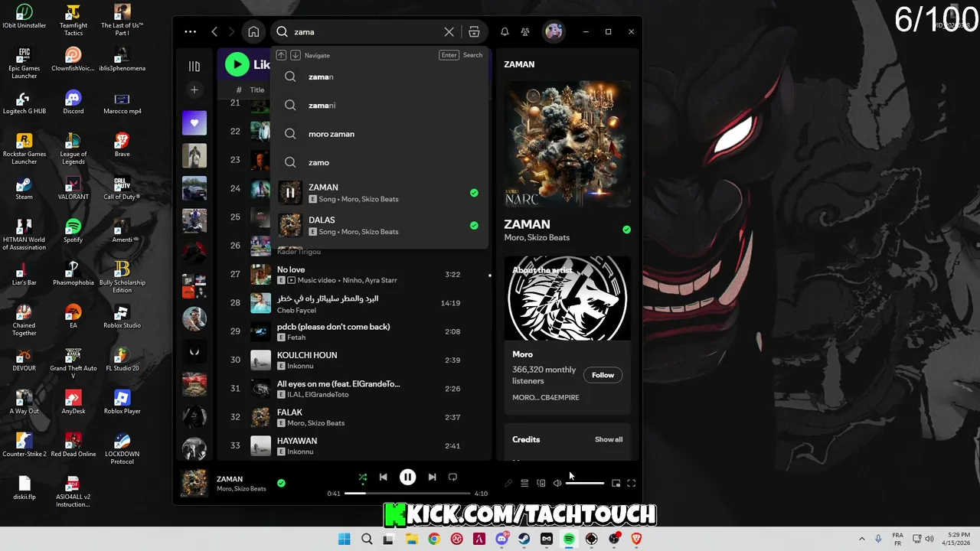Screen dimensions: 980x551
Task: Open the three-dots menu in Spotify
Action: 191,31
